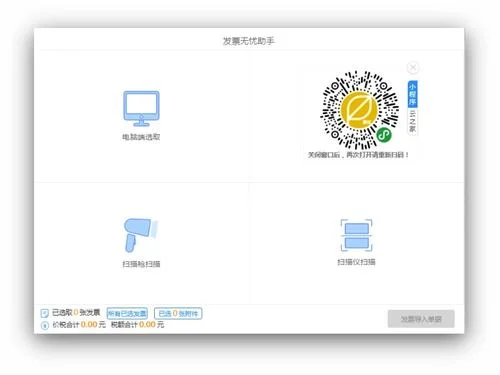Click the 关闭窗口后 rescan notice text
500x375 pixels.
pyautogui.click(x=358, y=155)
